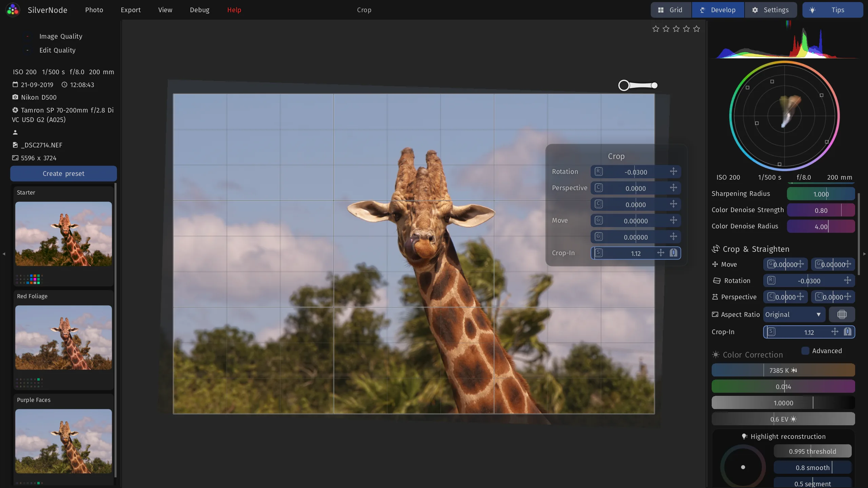
Task: Click the mouse-scroll icon in the Crop popup Crop-In field
Action: [x=673, y=253]
